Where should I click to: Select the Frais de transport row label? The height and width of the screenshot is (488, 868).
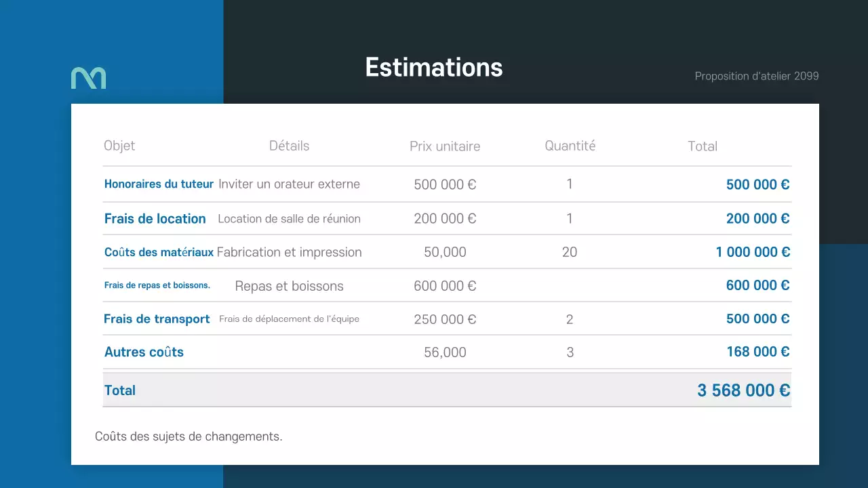(x=157, y=319)
